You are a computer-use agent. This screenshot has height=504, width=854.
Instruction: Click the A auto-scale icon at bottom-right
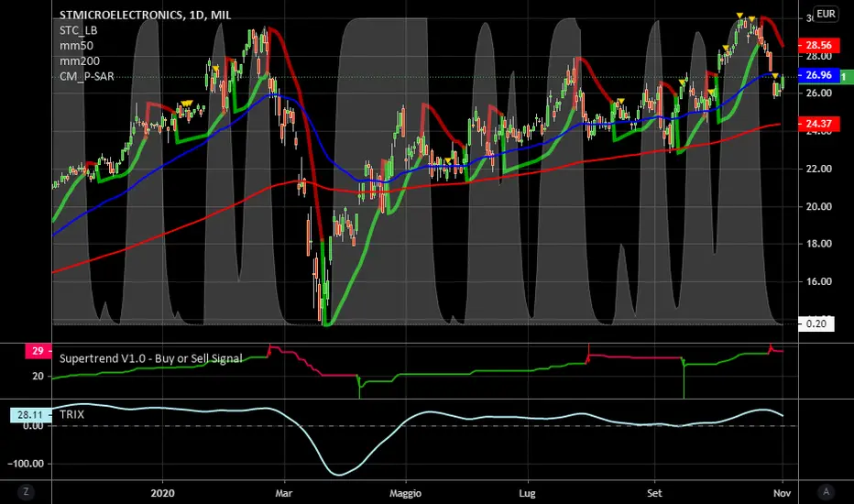tap(828, 491)
